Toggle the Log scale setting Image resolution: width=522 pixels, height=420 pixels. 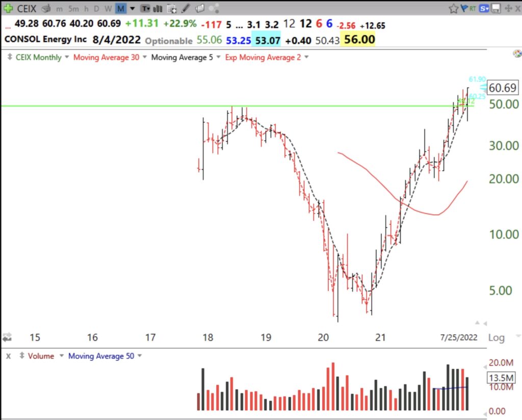tap(496, 337)
